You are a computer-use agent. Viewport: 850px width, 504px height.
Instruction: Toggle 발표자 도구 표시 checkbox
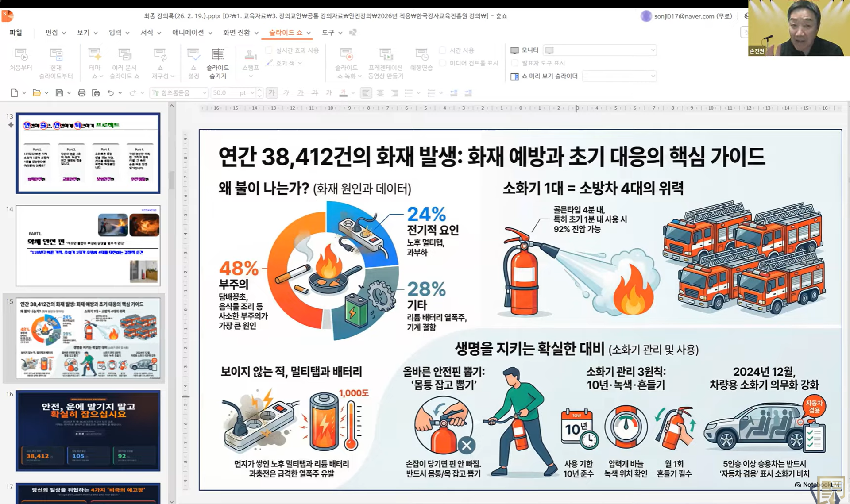point(514,63)
